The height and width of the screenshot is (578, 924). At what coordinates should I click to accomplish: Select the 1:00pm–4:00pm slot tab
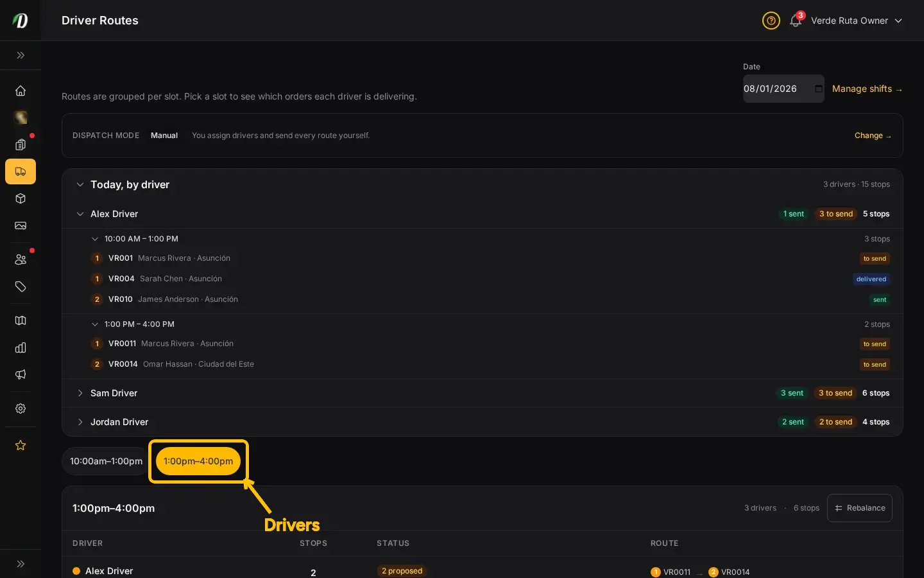coord(198,461)
